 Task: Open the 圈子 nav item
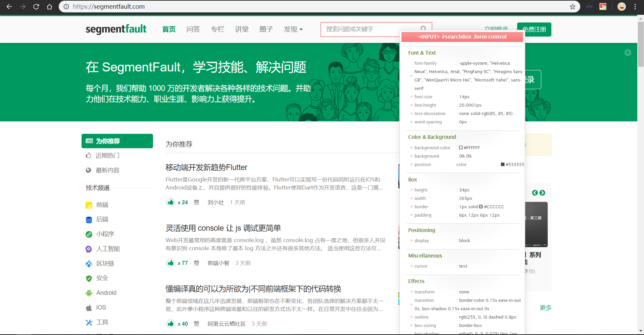coord(266,29)
